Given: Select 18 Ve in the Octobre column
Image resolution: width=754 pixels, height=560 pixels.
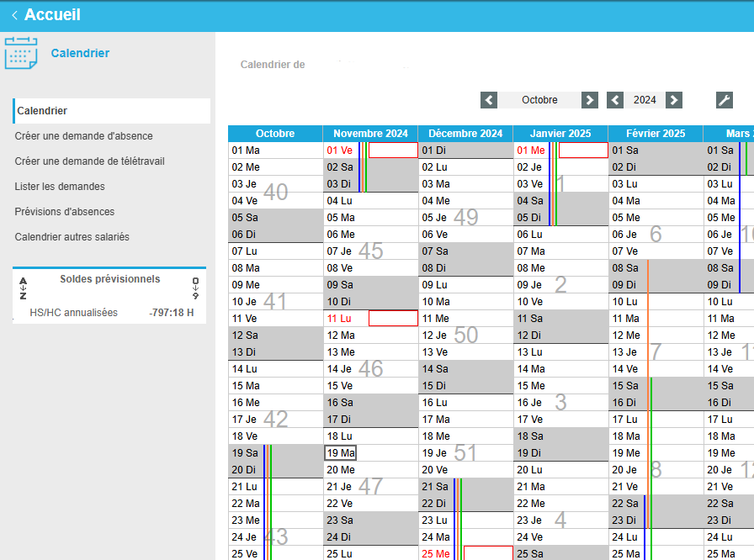Looking at the screenshot, I should point(275,436).
